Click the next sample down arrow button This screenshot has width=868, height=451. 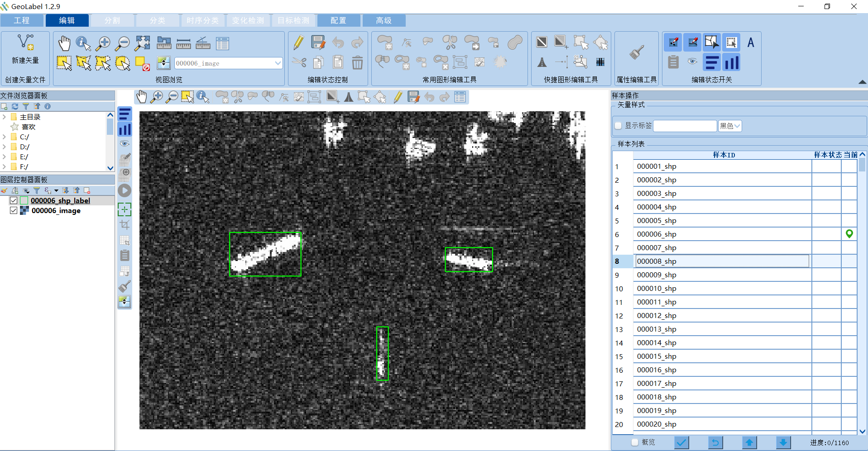click(783, 442)
